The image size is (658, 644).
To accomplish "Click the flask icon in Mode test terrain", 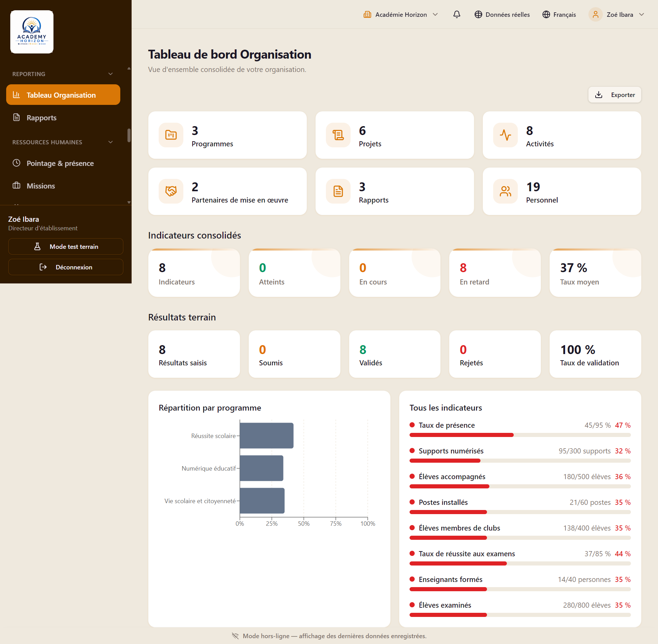I will (37, 246).
